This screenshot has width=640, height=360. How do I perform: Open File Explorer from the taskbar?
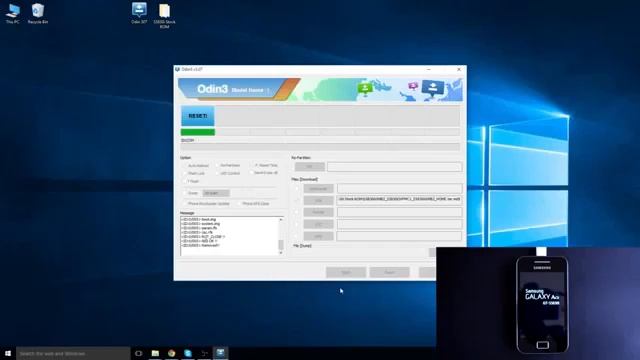click(155, 353)
